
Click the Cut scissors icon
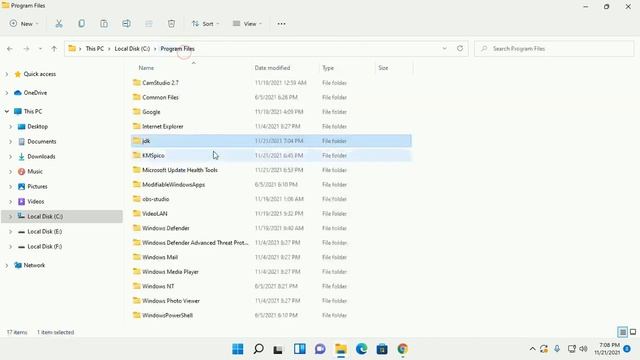point(59,24)
